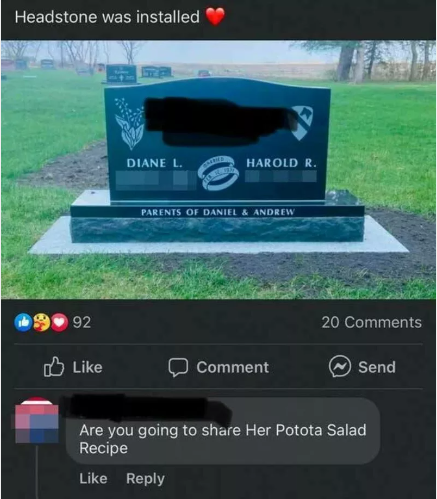Click the Messenger Send icon
This screenshot has height=499, width=437.
point(340,366)
